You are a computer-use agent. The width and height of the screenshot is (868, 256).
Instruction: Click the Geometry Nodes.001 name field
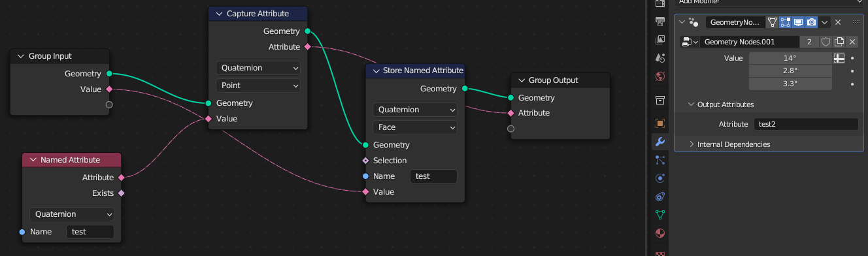[x=750, y=42]
